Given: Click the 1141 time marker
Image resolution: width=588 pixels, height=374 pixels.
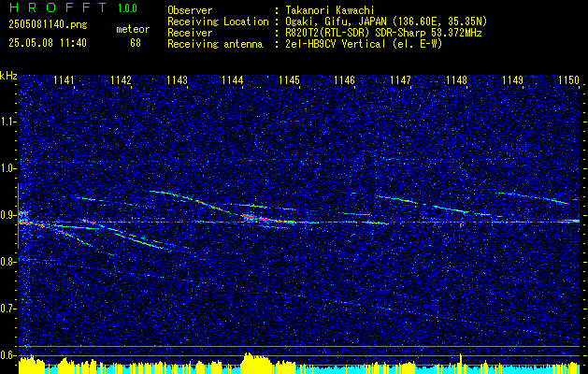Looking at the screenshot, I should pyautogui.click(x=64, y=79).
